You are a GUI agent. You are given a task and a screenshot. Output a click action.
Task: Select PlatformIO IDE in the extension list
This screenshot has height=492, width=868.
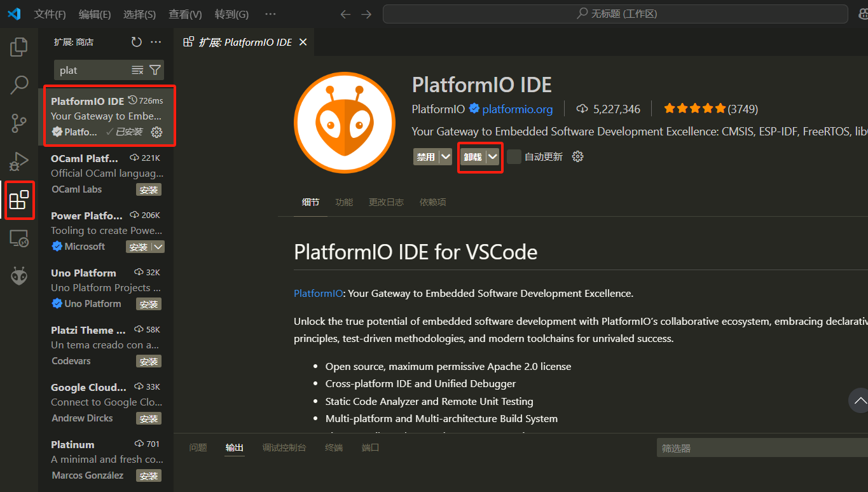(106, 116)
